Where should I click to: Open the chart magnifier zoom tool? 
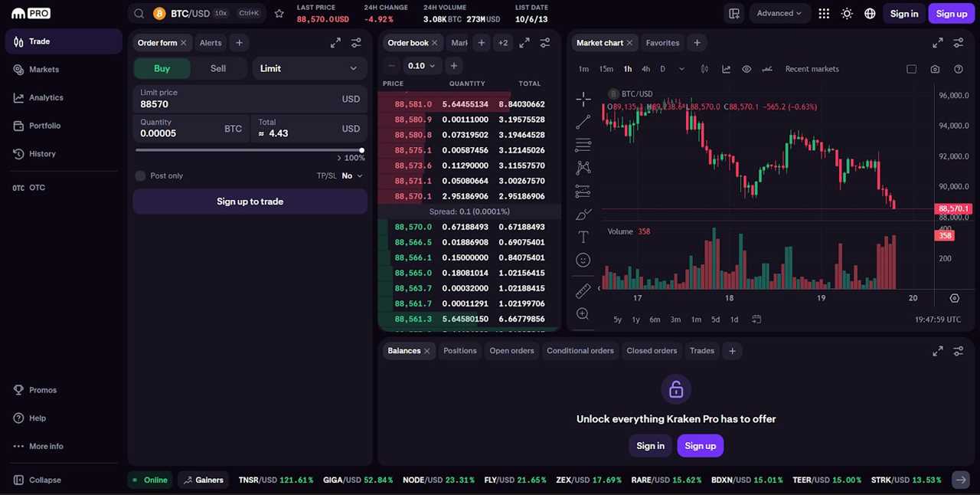click(x=583, y=313)
